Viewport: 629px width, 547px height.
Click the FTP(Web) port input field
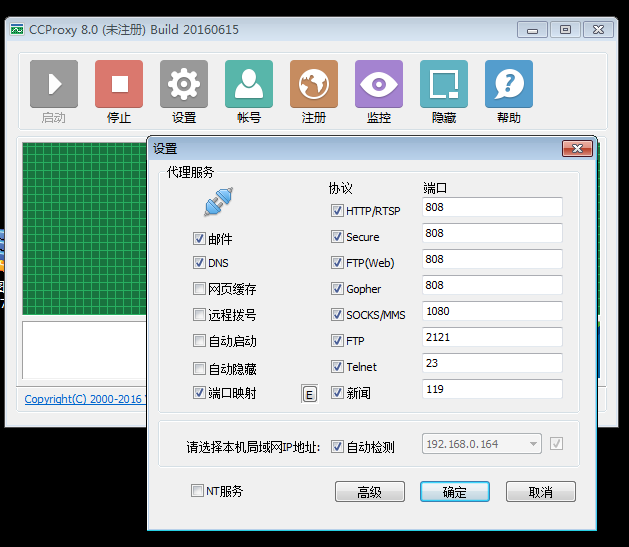pos(492,259)
